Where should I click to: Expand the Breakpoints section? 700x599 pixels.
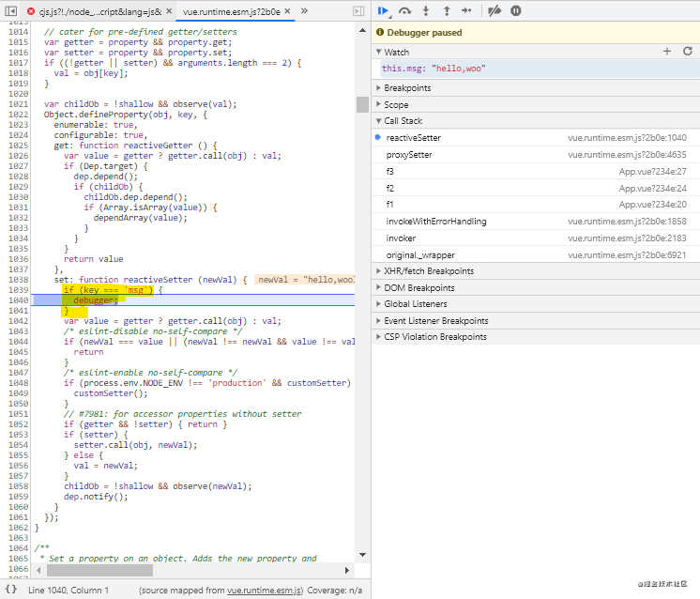[x=378, y=88]
